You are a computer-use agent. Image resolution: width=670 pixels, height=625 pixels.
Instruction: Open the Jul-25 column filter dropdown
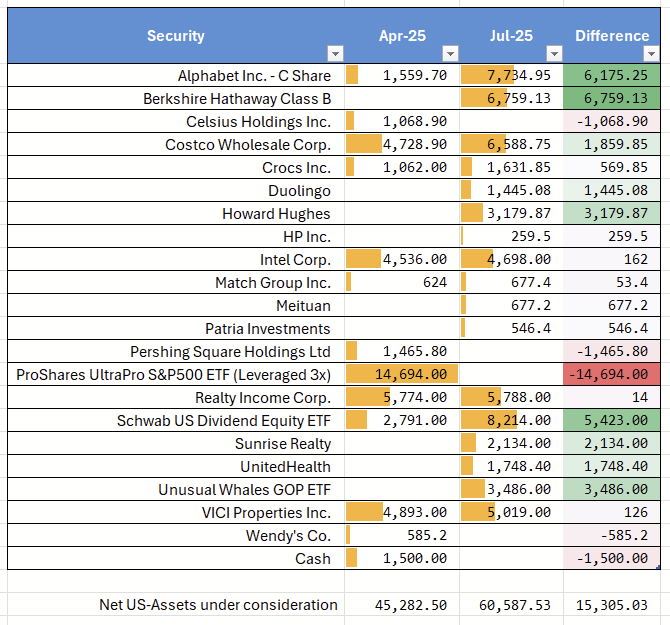pyautogui.click(x=554, y=54)
